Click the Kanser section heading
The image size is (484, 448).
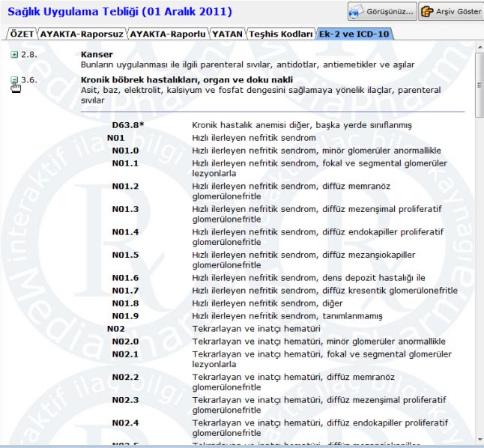click(x=97, y=55)
